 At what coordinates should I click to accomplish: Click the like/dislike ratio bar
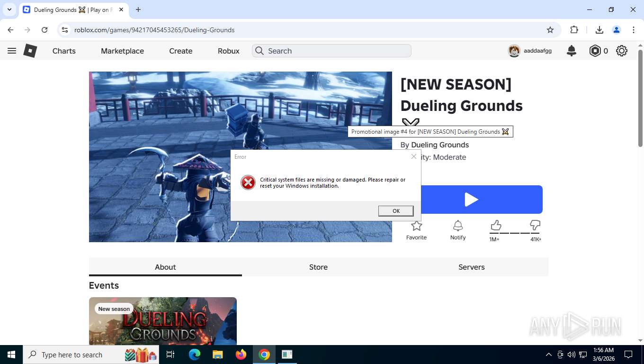click(515, 233)
